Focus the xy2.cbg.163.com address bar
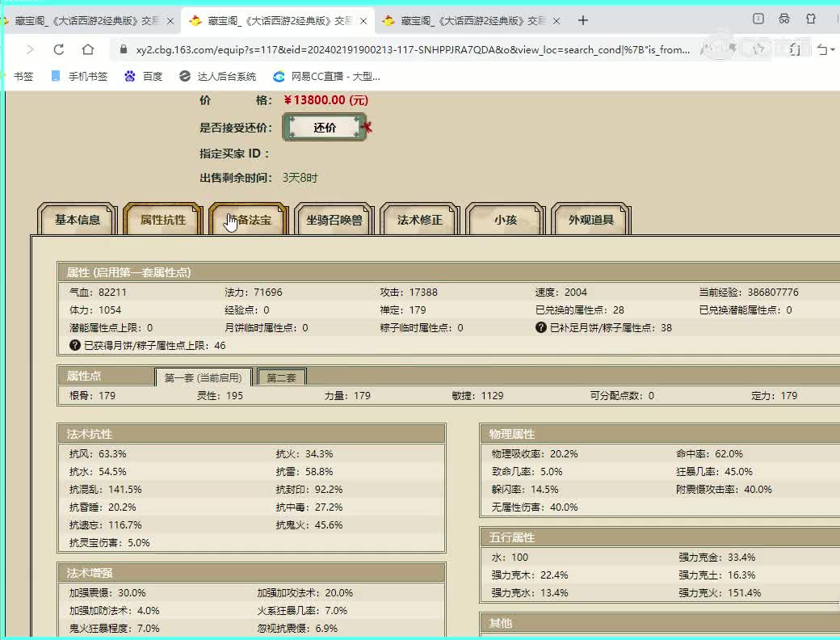840x640 pixels. (x=413, y=50)
